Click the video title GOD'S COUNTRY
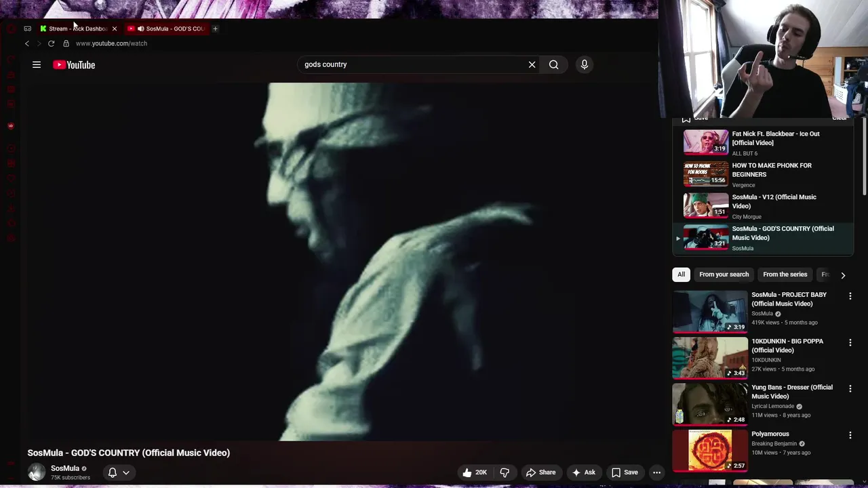The width and height of the screenshot is (868, 488). pyautogui.click(x=128, y=453)
